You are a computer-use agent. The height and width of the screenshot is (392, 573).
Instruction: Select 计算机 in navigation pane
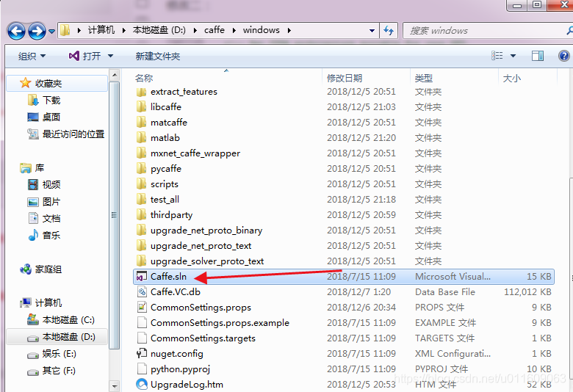click(x=48, y=303)
